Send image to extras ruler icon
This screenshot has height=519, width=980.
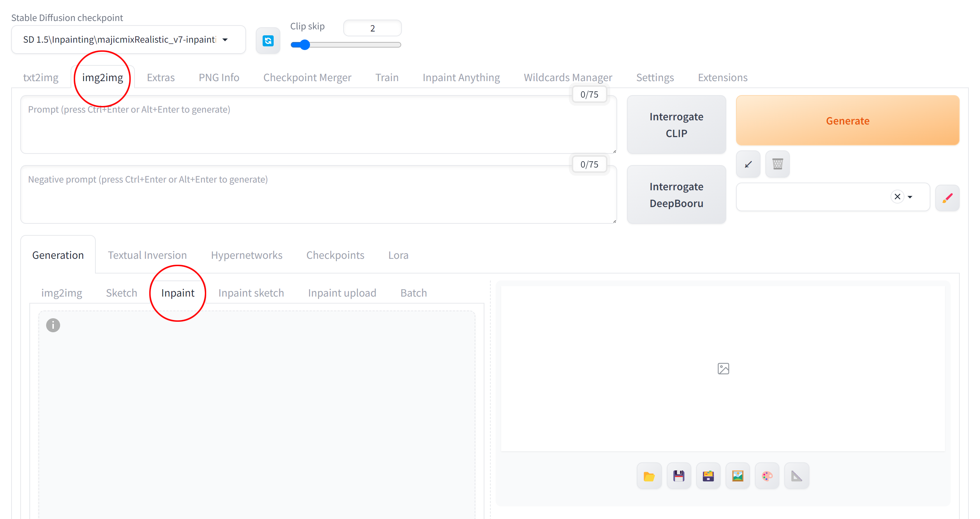pyautogui.click(x=796, y=476)
